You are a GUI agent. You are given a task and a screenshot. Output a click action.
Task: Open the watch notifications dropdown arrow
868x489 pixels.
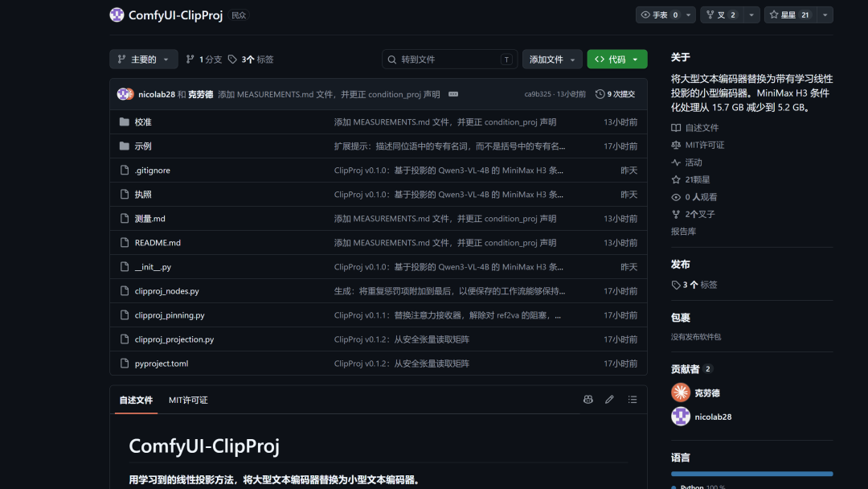pos(688,15)
